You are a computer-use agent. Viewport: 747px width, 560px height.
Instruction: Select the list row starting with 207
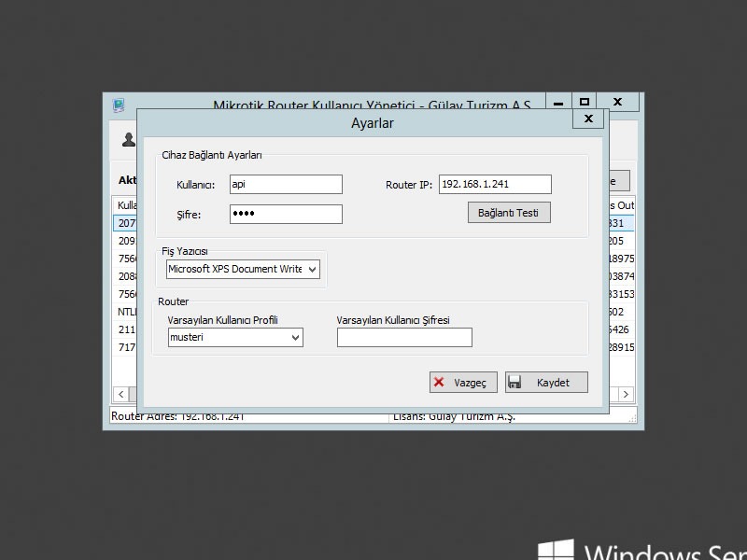(x=125, y=223)
